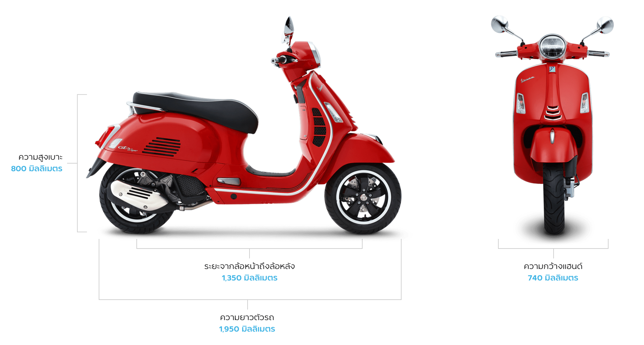Click the 800 มิลลิเมตร seat height value
This screenshot has height=345, width=644.
click(37, 169)
